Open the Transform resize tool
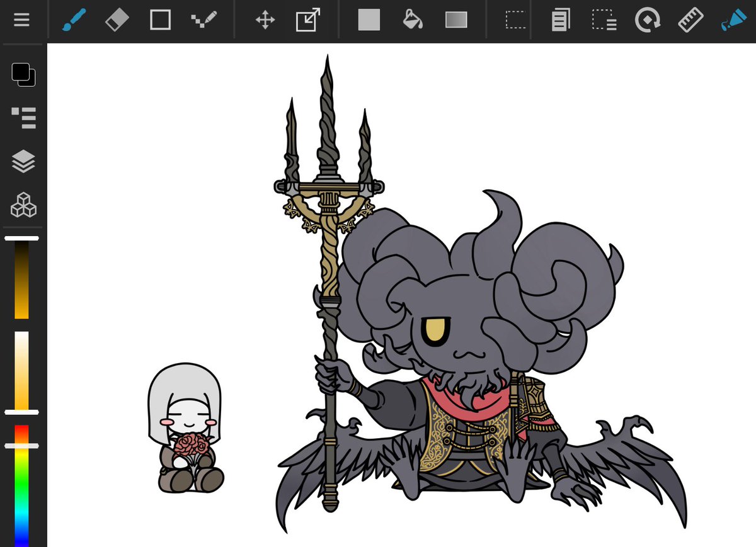Image resolution: width=756 pixels, height=547 pixels. pos(308,20)
